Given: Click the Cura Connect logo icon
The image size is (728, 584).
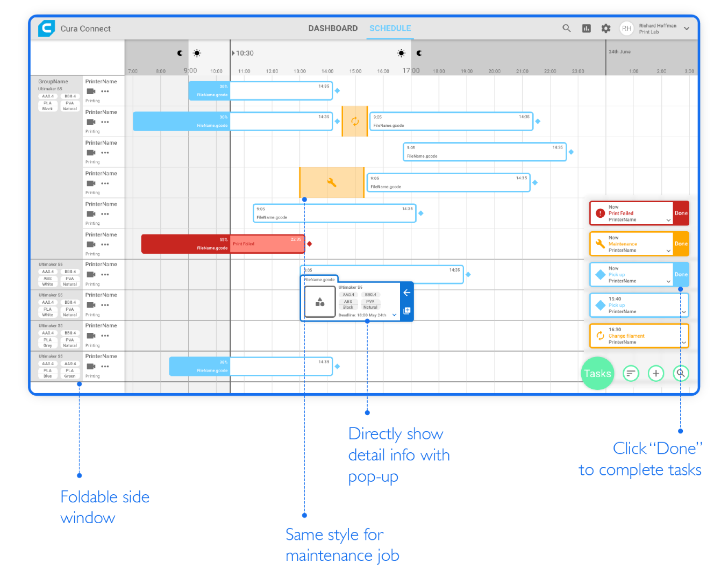Looking at the screenshot, I should (x=47, y=28).
